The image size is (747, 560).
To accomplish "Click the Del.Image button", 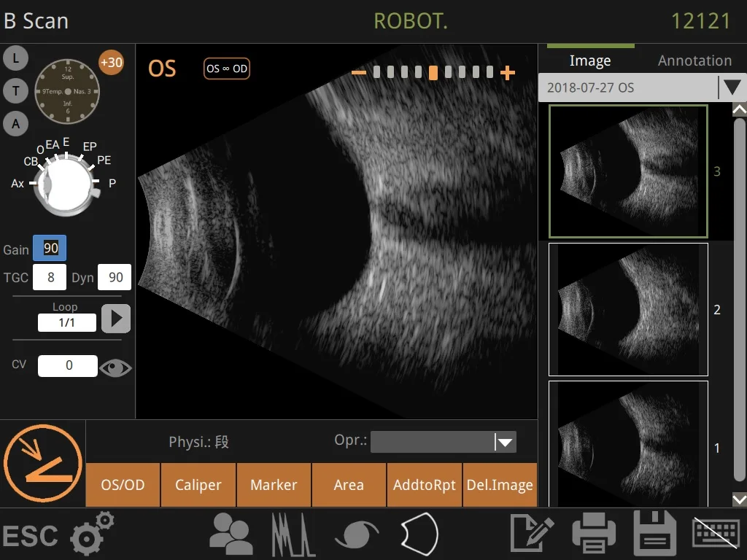I will point(500,485).
